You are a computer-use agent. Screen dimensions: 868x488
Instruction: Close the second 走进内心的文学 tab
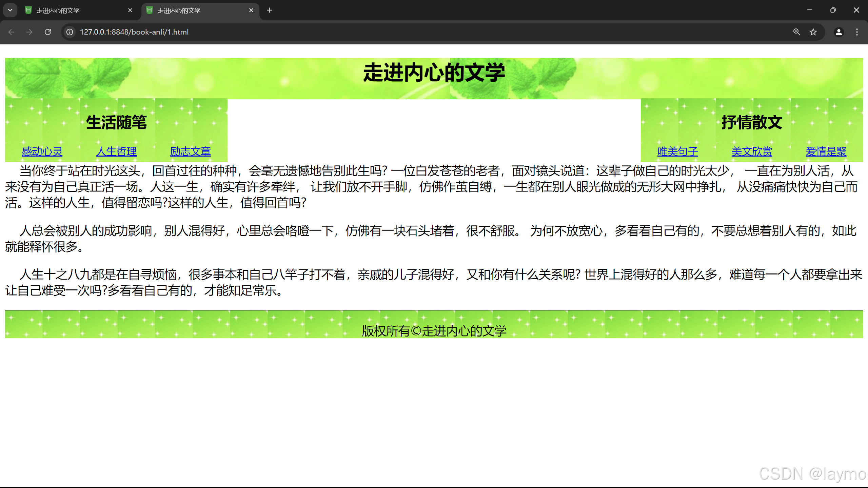[x=251, y=10]
